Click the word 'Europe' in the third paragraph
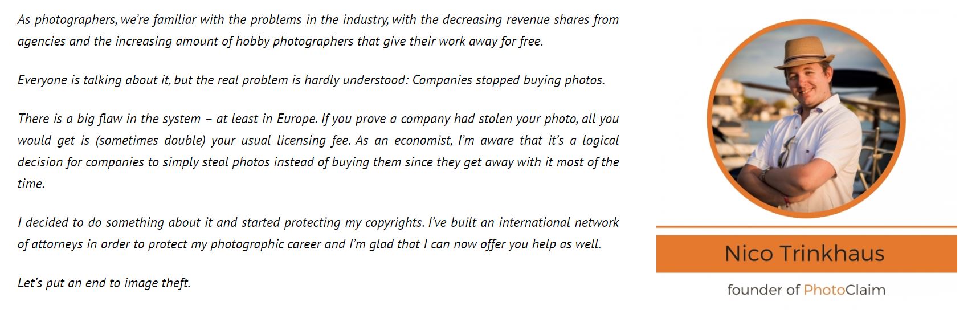Screen dimensions: 980x322 [x=297, y=119]
